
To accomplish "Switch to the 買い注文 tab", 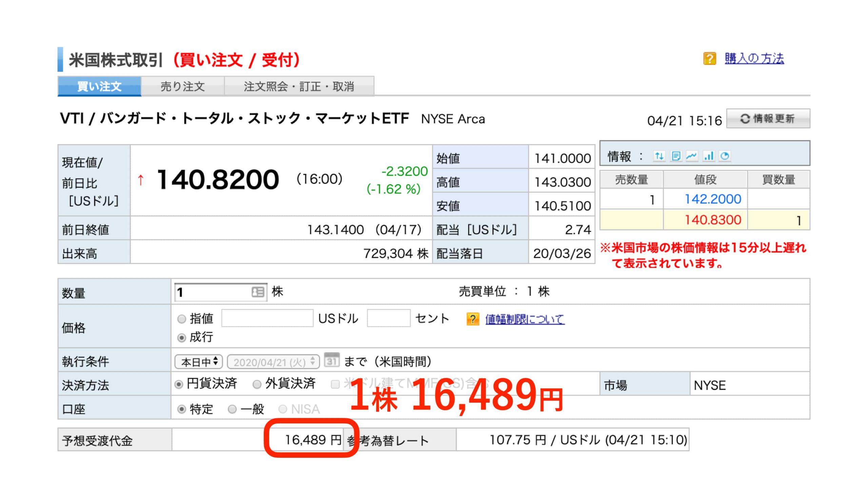I will 99,86.
